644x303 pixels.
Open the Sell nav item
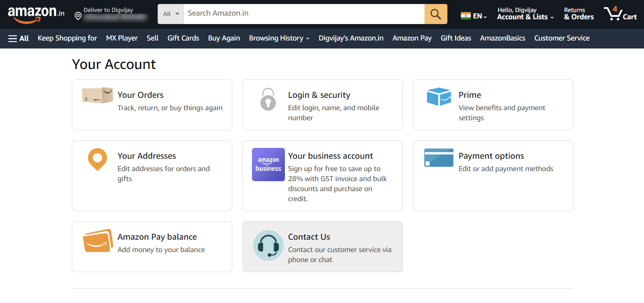tap(152, 38)
